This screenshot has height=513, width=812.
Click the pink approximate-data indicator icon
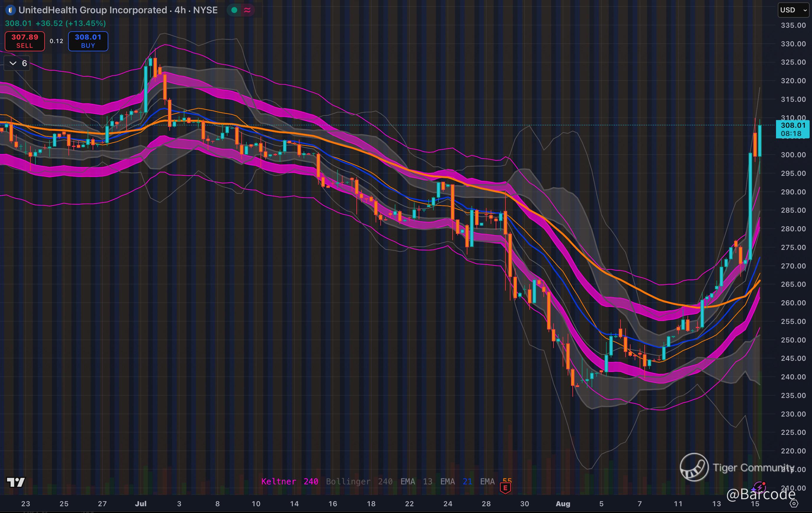click(x=247, y=10)
